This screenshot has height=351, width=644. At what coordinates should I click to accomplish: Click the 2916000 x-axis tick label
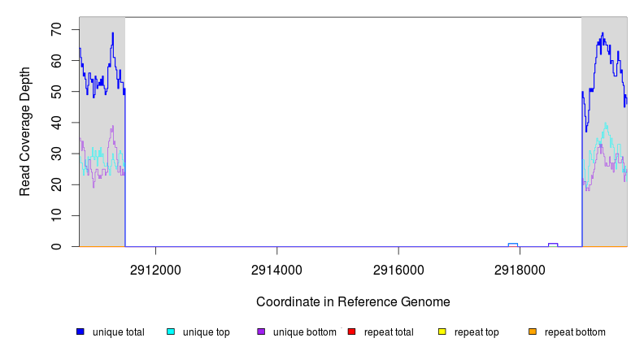398,270
